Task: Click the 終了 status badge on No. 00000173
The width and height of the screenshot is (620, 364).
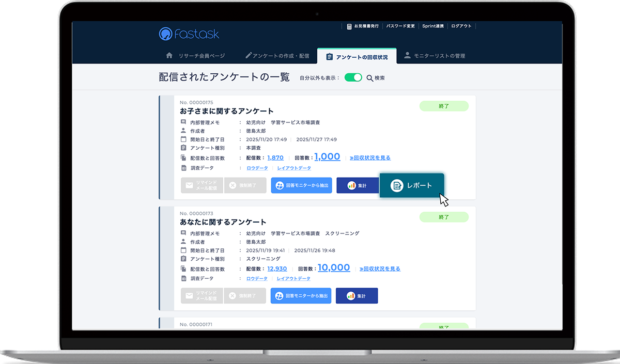Action: [443, 217]
